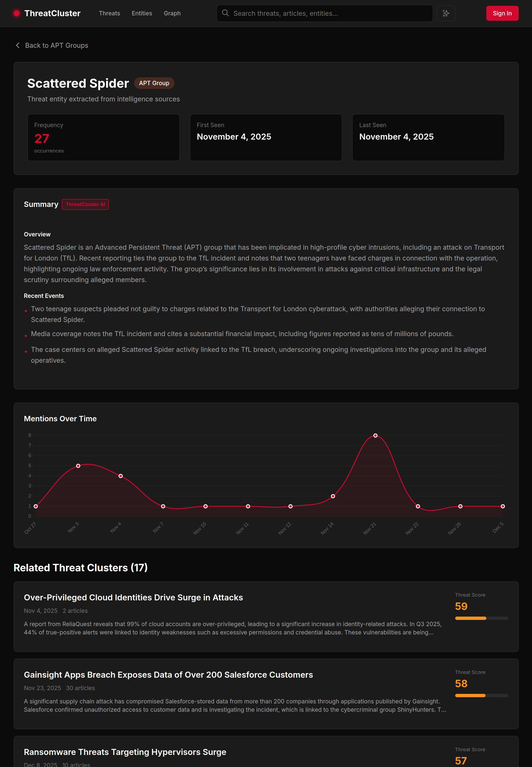Click the Nov 3 data point on mentions chart
532x767 pixels.
point(78,465)
